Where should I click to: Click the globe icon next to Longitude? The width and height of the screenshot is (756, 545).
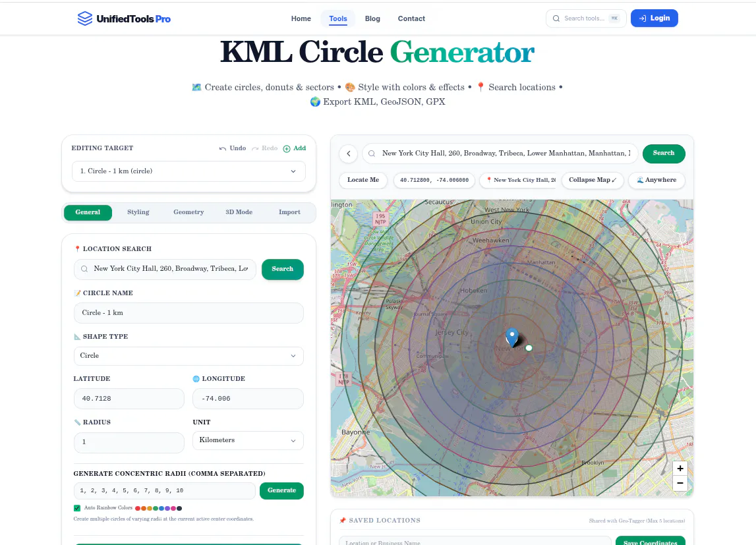[196, 379]
